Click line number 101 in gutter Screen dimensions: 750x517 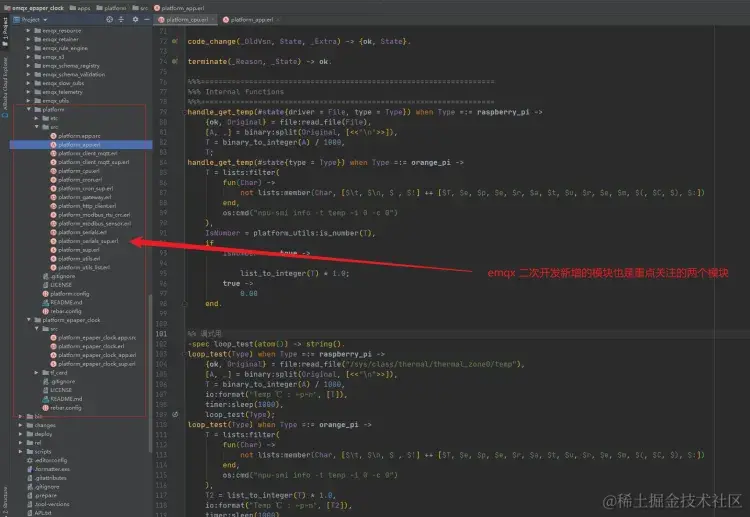(x=161, y=334)
